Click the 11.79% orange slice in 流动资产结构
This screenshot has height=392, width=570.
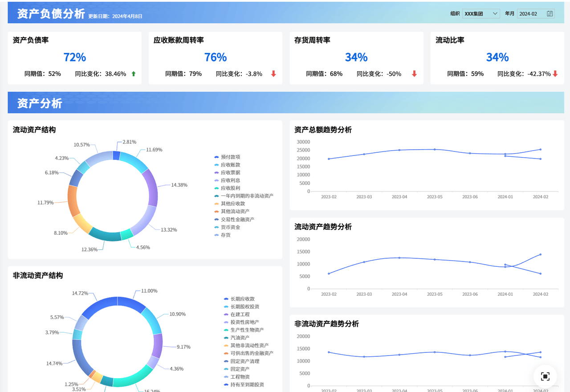[73, 200]
